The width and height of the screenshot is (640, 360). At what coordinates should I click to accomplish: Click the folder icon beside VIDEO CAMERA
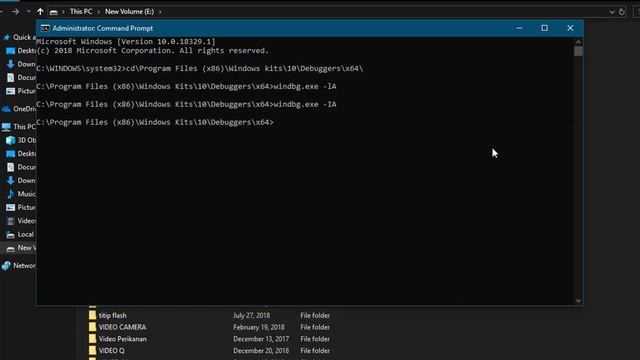point(92,327)
